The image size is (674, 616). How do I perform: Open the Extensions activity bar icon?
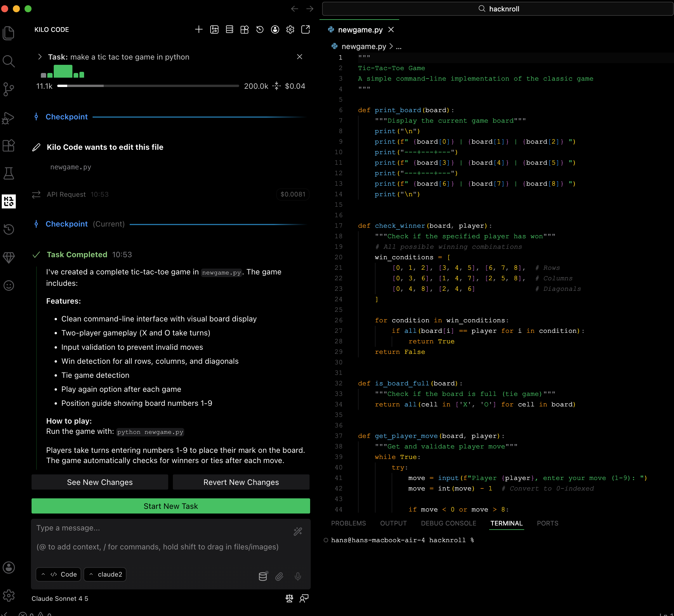9,145
